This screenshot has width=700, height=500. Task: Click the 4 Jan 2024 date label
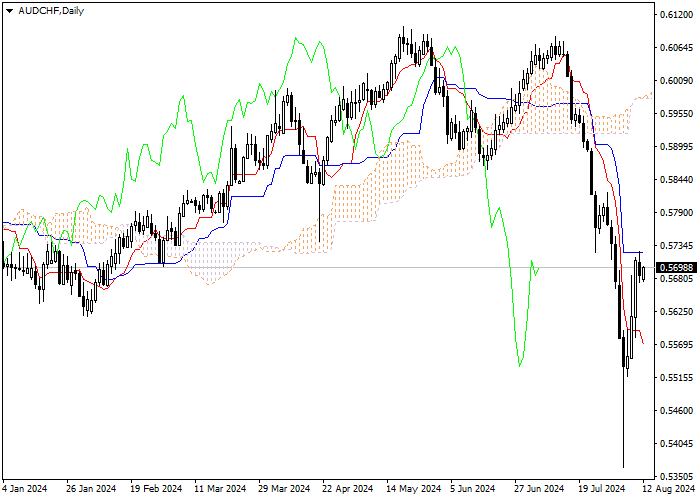pos(25,489)
